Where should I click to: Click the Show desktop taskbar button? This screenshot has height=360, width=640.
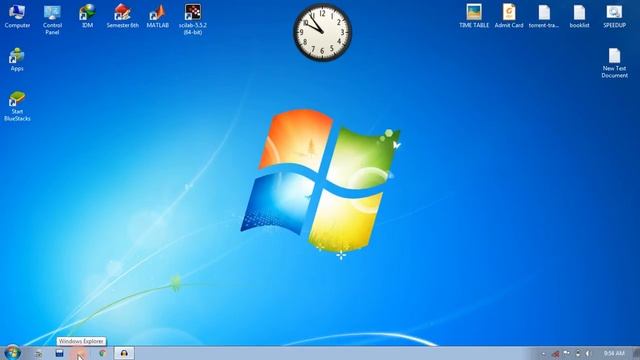pyautogui.click(x=636, y=353)
